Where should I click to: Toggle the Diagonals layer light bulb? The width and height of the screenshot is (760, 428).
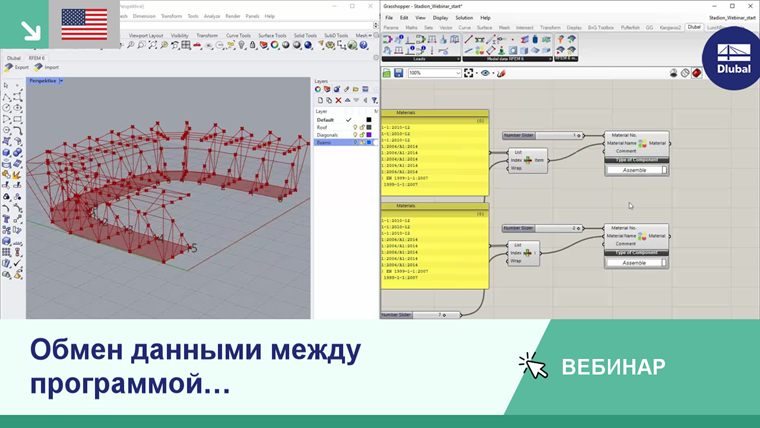coord(355,135)
